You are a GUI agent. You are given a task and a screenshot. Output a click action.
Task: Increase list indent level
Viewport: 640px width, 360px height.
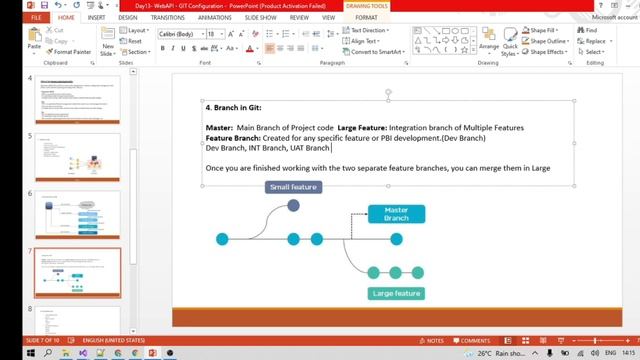316,34
